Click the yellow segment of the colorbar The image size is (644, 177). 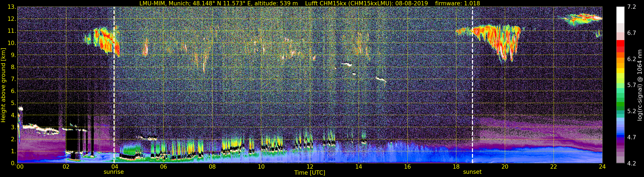pos(620,71)
